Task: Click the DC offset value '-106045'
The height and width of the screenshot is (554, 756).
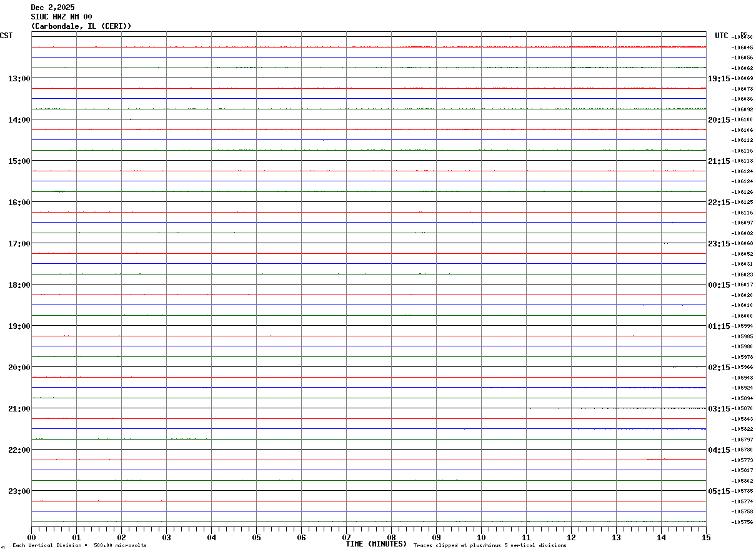Action: click(742, 48)
